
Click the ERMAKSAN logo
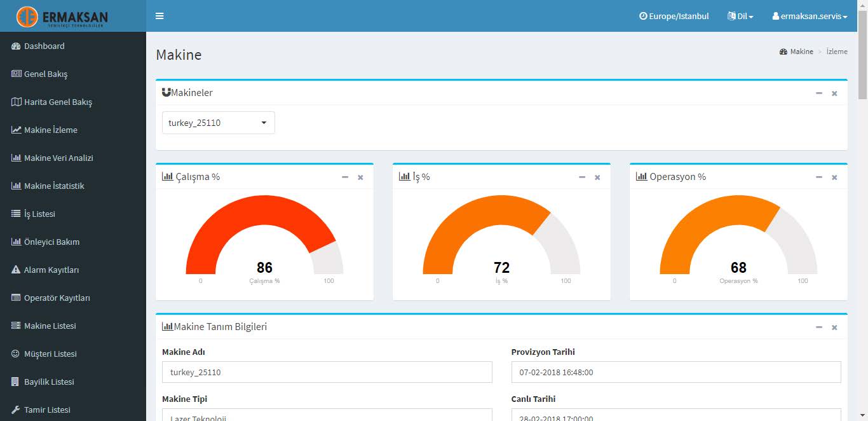point(62,17)
